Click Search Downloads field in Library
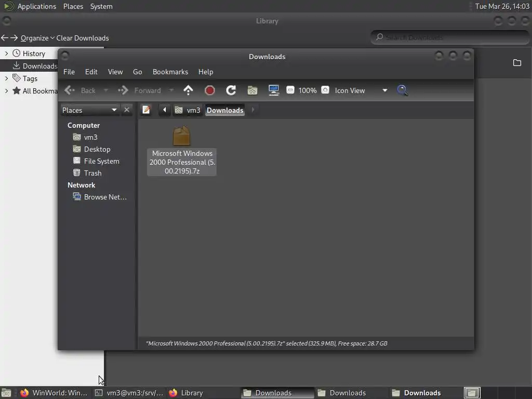This screenshot has height=399, width=532. coord(449,37)
